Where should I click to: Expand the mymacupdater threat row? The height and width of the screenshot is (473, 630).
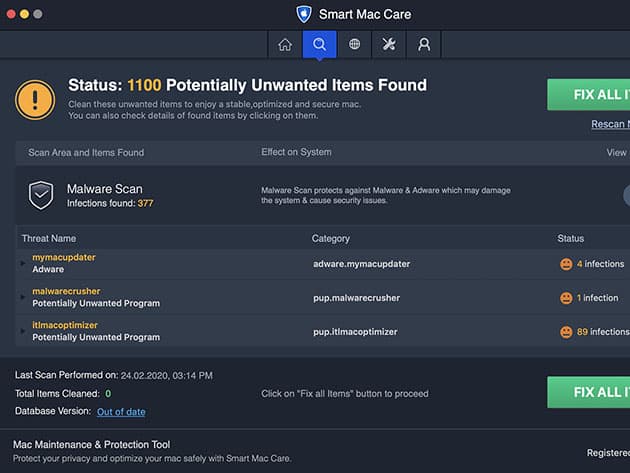23,264
